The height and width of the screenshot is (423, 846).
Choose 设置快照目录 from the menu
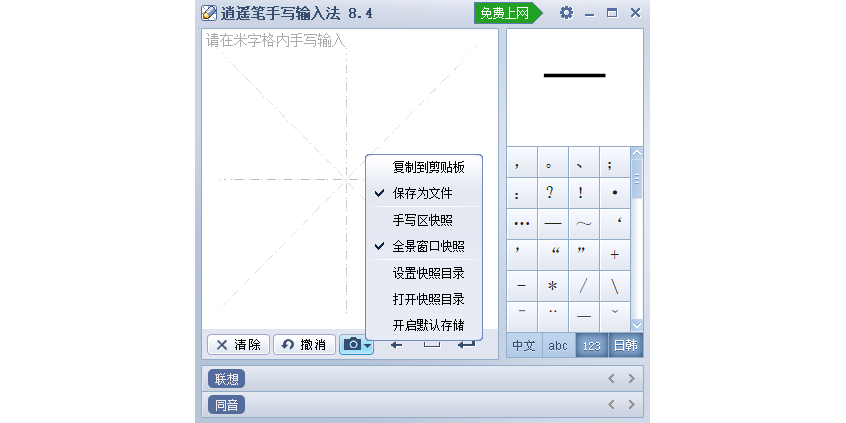pyautogui.click(x=424, y=274)
